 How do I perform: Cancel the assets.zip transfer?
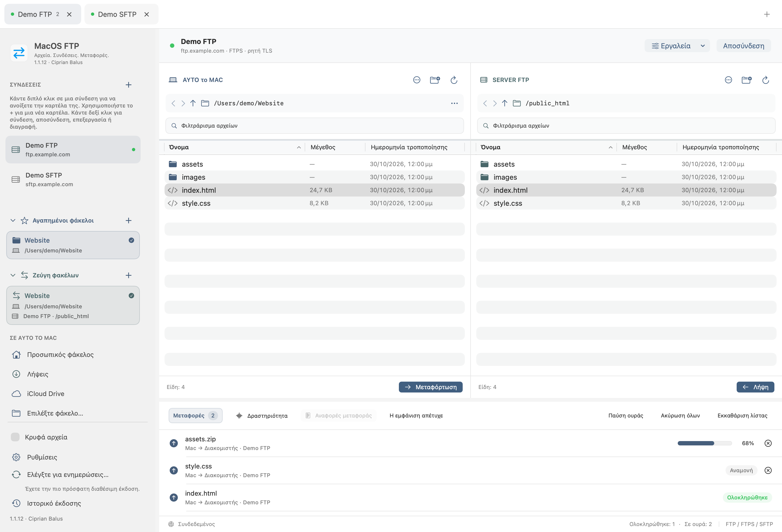click(x=768, y=443)
